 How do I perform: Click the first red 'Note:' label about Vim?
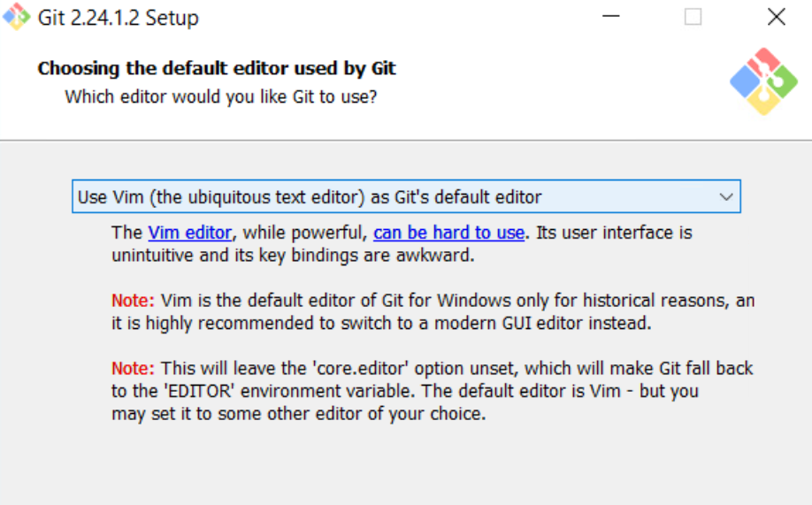point(133,301)
